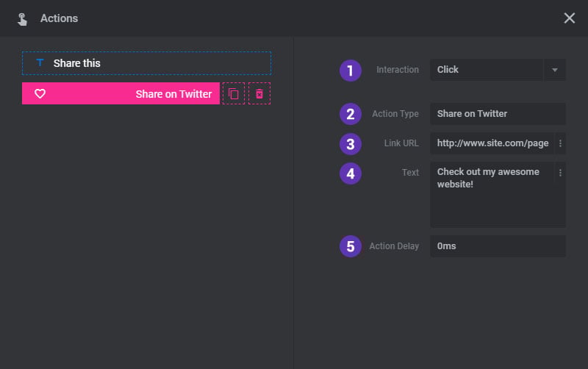Click into the Link URL field

pyautogui.click(x=492, y=143)
